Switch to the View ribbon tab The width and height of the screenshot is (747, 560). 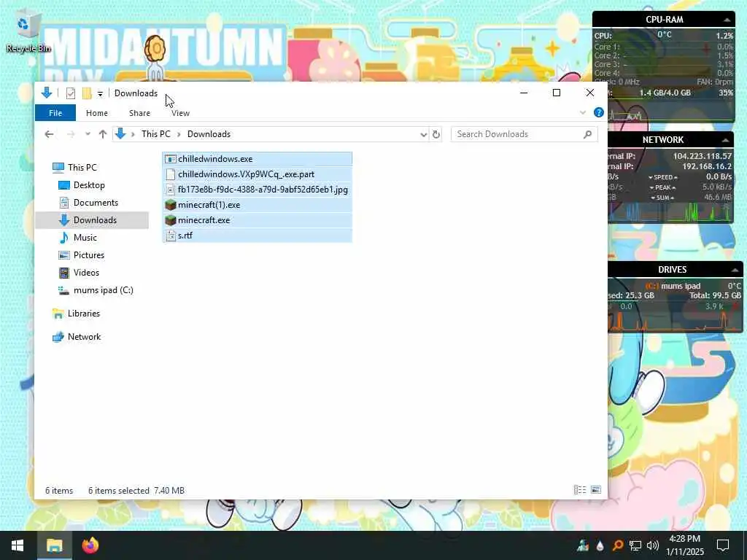[181, 113]
